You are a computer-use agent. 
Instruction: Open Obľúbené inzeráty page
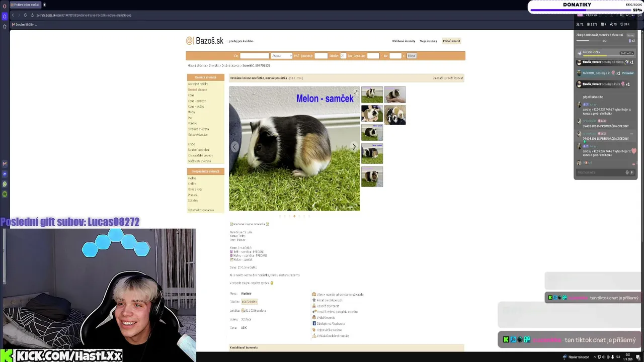[x=404, y=41]
